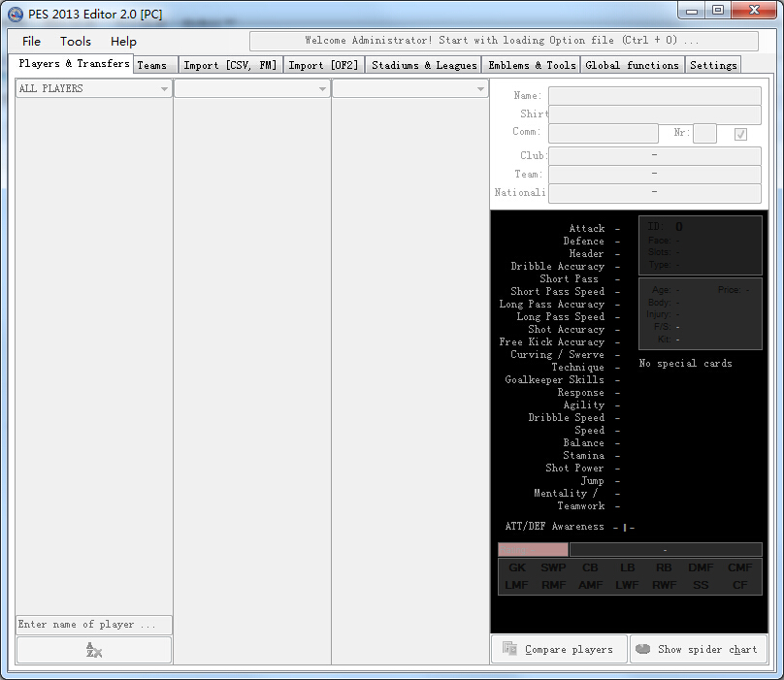
Task: Toggle the LWF position cell
Action: pos(626,584)
